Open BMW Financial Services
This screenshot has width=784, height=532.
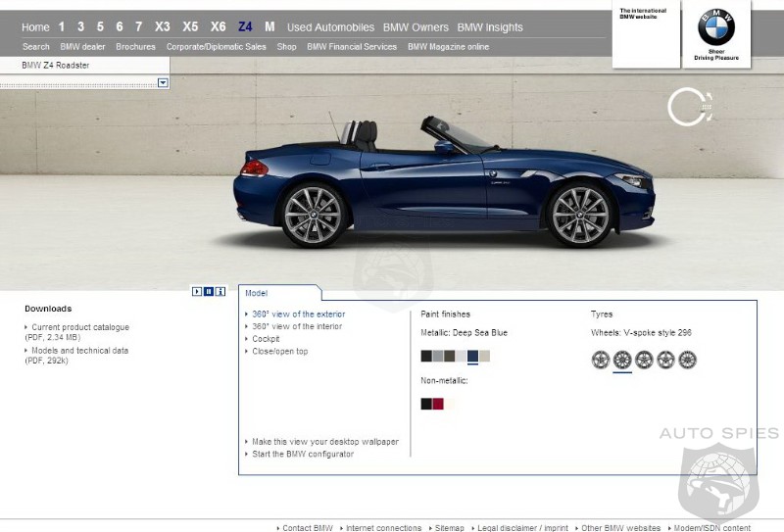(352, 46)
